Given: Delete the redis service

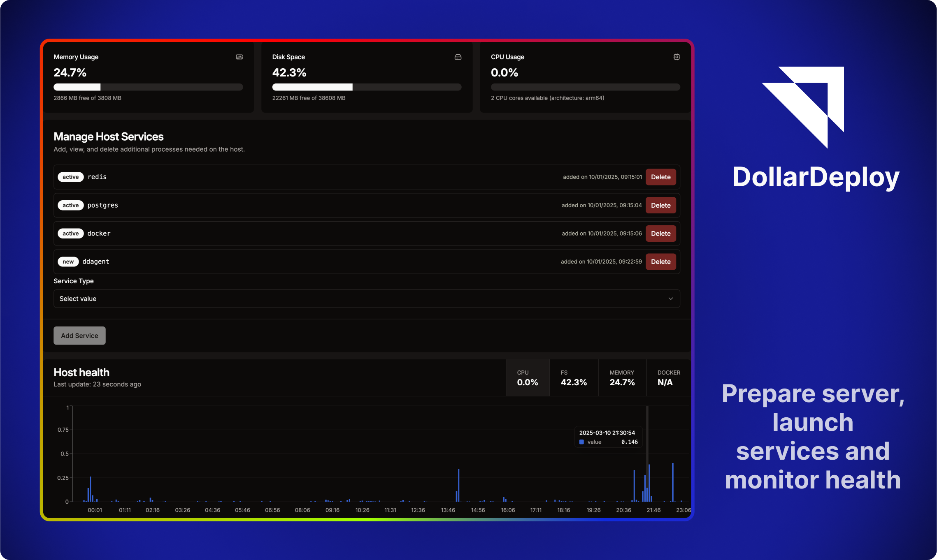Looking at the screenshot, I should click(x=660, y=177).
